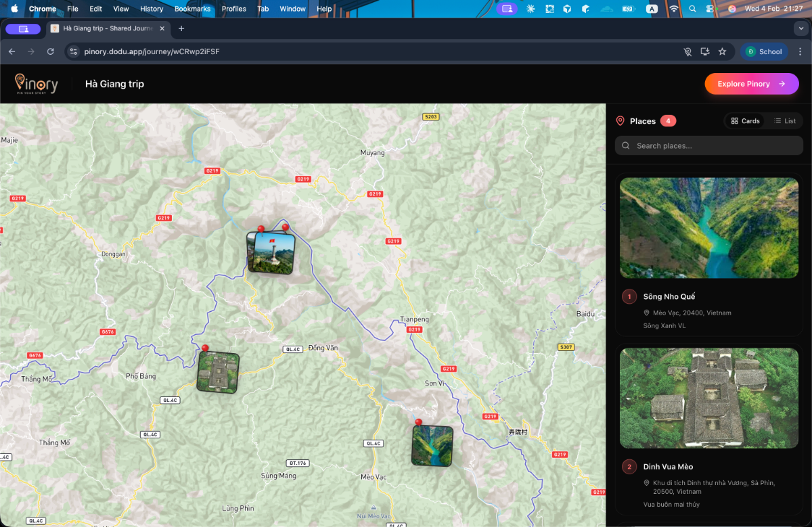The image size is (812, 527).
Task: Click the location pin icon beside Mèo Vạc address
Action: pos(647,313)
